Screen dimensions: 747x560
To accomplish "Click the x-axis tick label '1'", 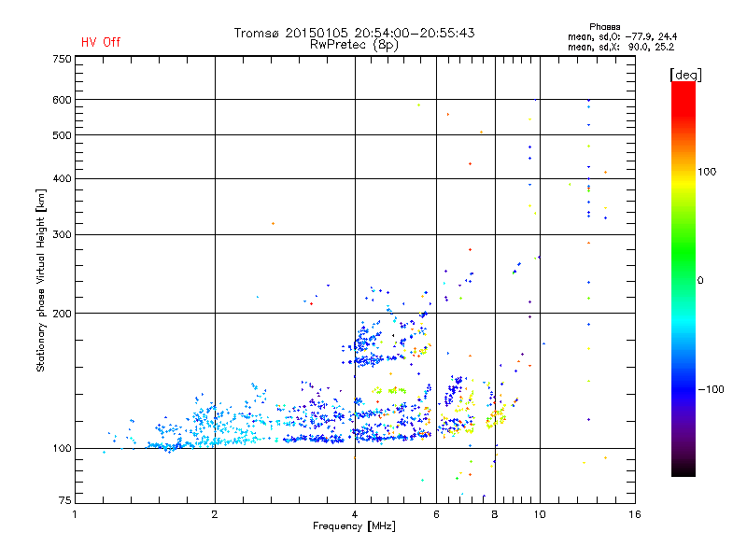I will tap(75, 514).
